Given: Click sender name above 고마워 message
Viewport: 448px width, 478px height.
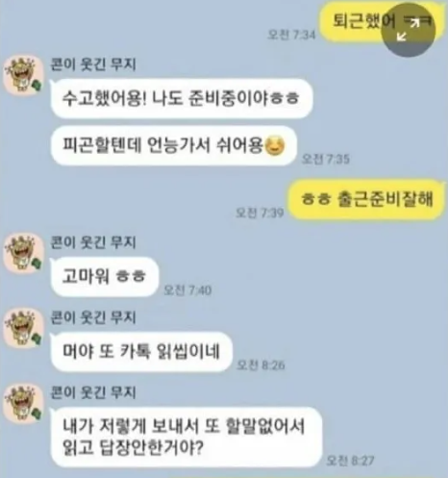Looking at the screenshot, I should tap(93, 242).
